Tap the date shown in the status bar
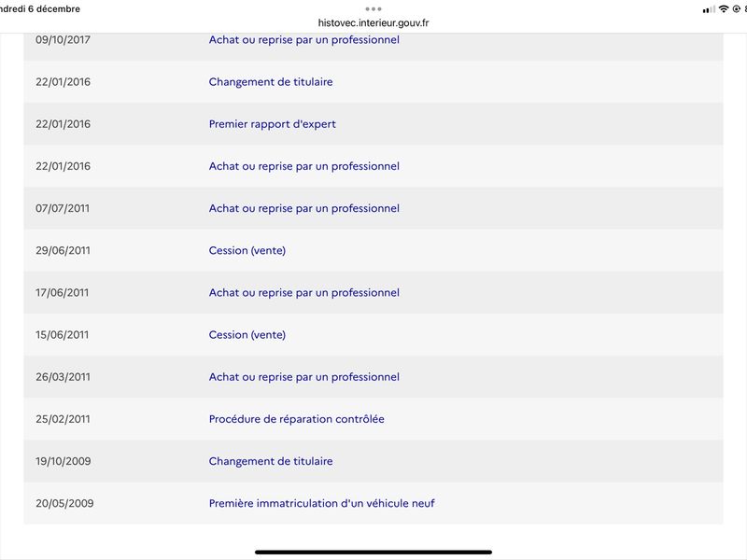The width and height of the screenshot is (747, 560). coord(40,9)
